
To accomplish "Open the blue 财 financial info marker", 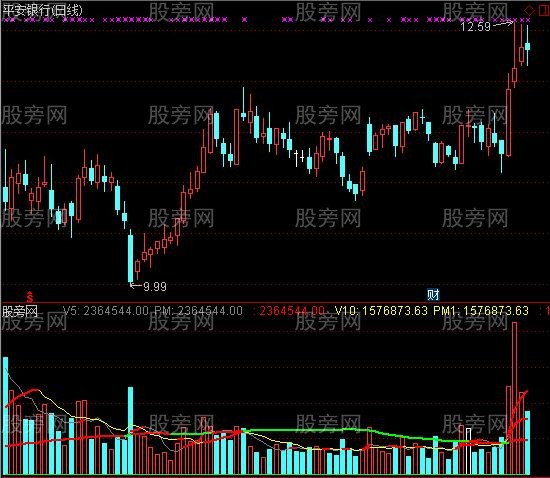I will [x=433, y=294].
